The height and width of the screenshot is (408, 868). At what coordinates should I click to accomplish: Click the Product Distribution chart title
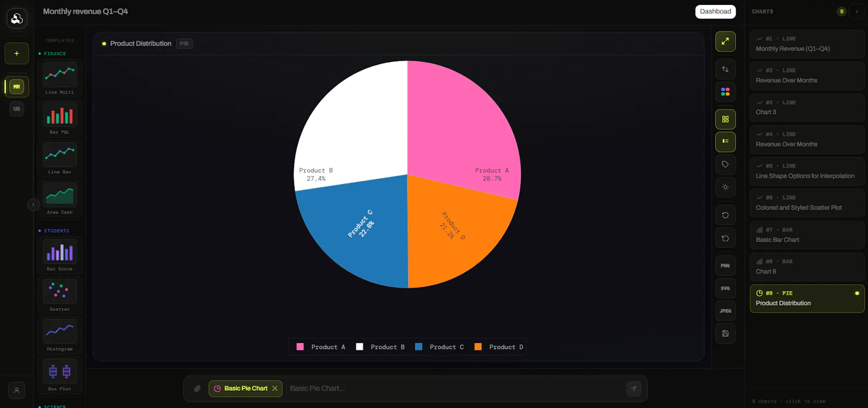141,43
